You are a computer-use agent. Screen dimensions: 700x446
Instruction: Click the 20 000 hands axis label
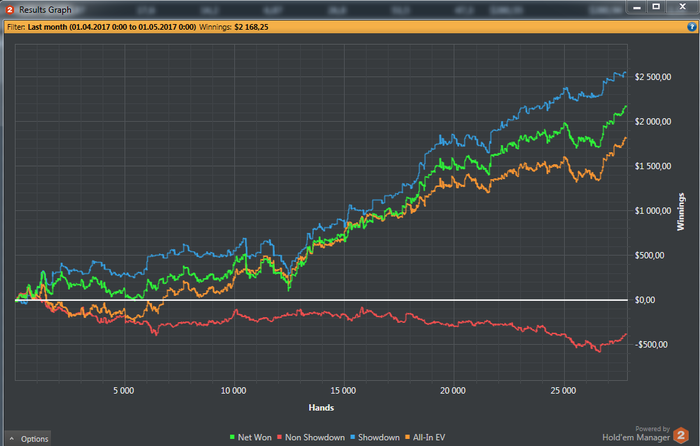tap(453, 391)
